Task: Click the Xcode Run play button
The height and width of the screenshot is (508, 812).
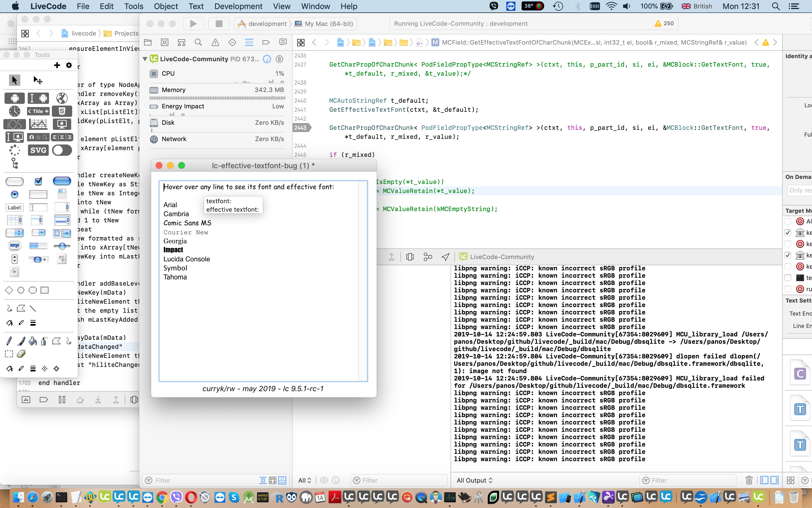Action: [x=193, y=23]
